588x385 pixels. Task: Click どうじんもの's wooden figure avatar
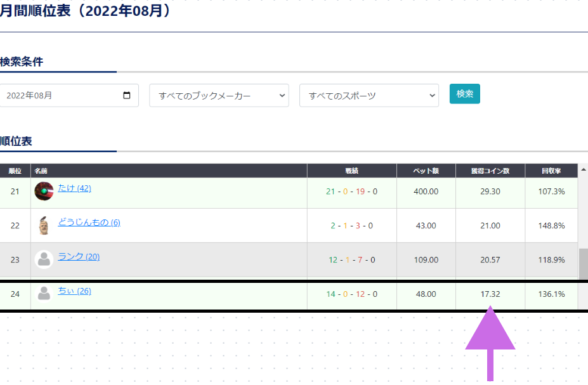click(x=44, y=225)
